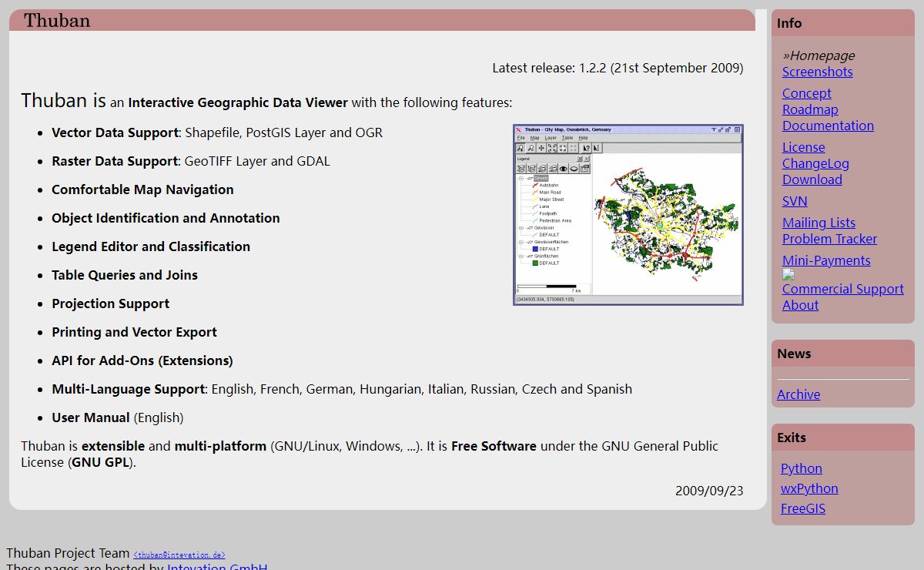Click the Projection Support item
This screenshot has width=924, height=570.
pyautogui.click(x=110, y=303)
